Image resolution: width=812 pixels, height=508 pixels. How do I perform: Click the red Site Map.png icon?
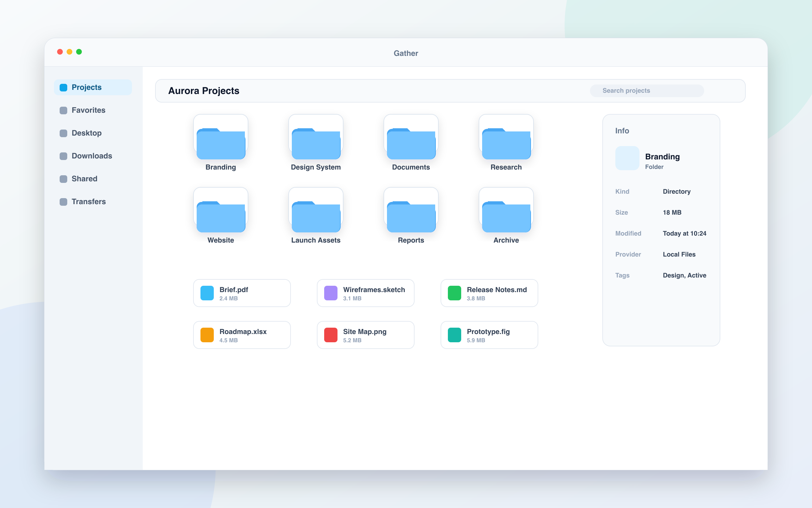[x=331, y=335]
